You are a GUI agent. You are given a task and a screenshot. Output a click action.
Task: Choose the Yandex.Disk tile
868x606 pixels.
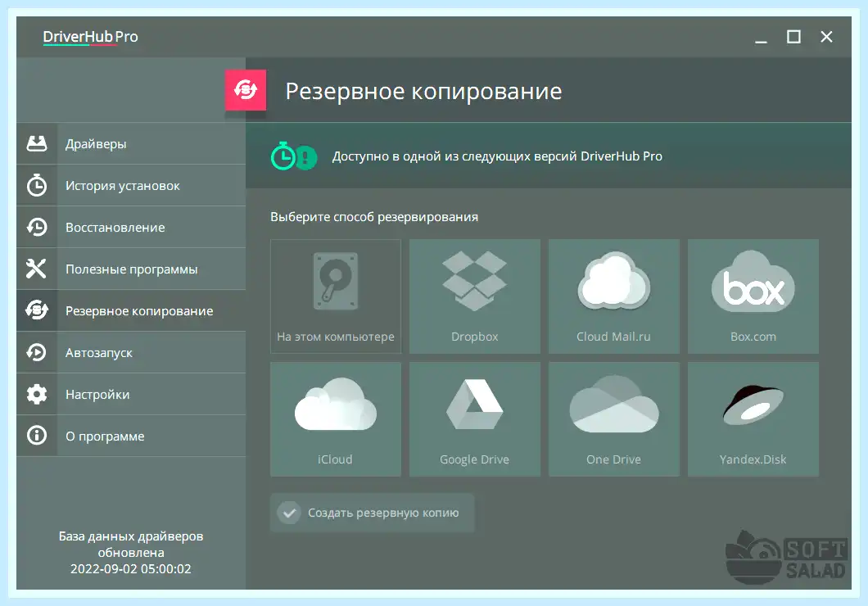(x=753, y=419)
